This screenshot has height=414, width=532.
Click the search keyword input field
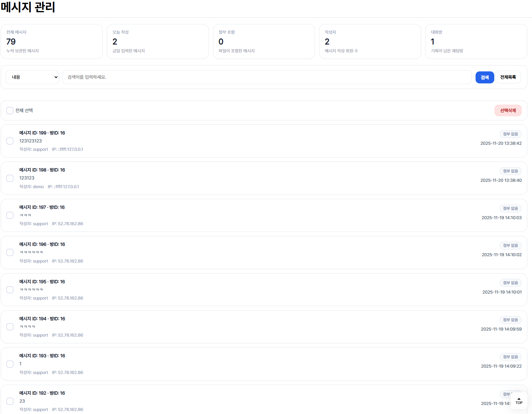[267, 77]
